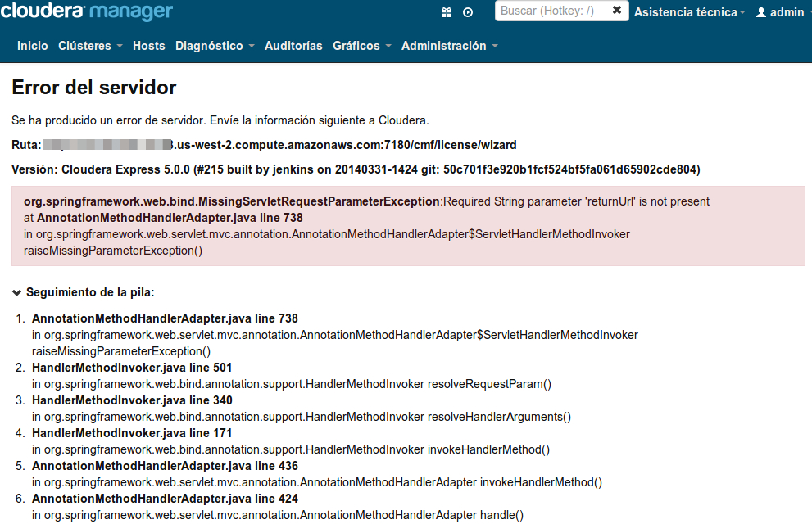The height and width of the screenshot is (524, 812).
Task: Click the resolveRequestParam() detail line
Action: click(x=292, y=384)
